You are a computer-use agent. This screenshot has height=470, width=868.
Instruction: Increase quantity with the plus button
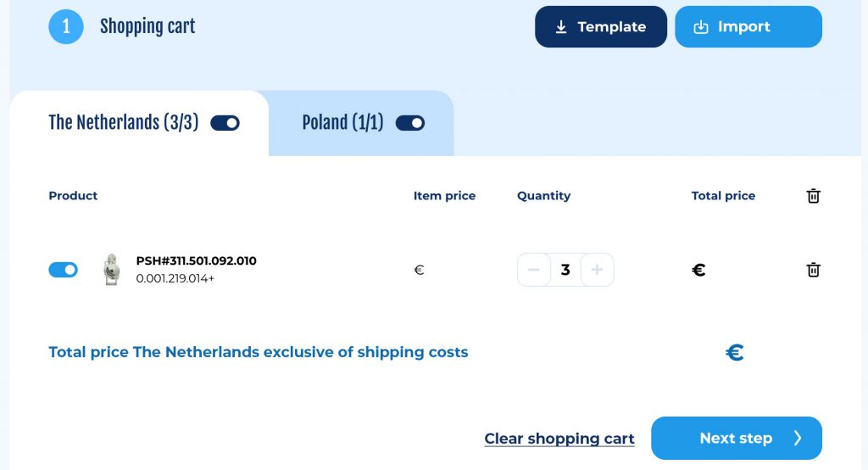pos(597,270)
